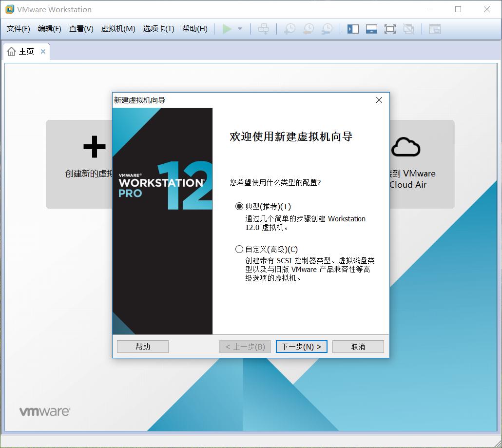Click the 下一步(N) button
Image resolution: width=502 pixels, height=448 pixels.
301,346
